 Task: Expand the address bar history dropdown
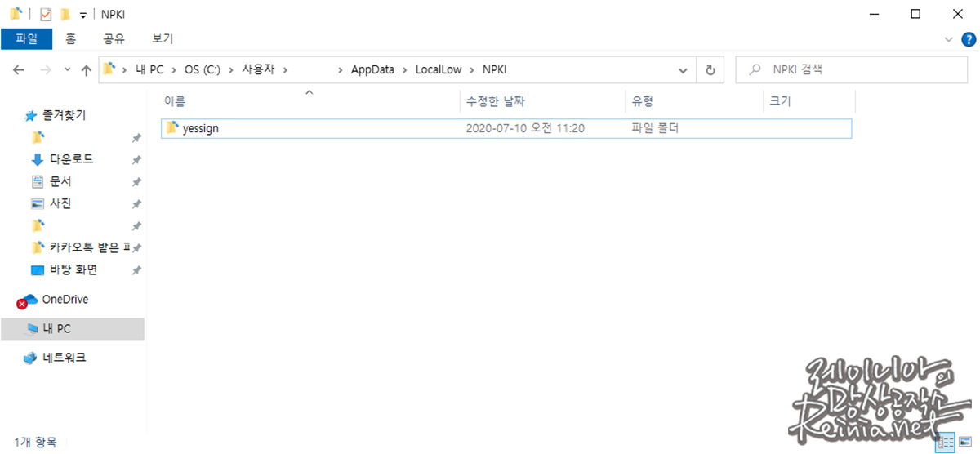[x=684, y=70]
